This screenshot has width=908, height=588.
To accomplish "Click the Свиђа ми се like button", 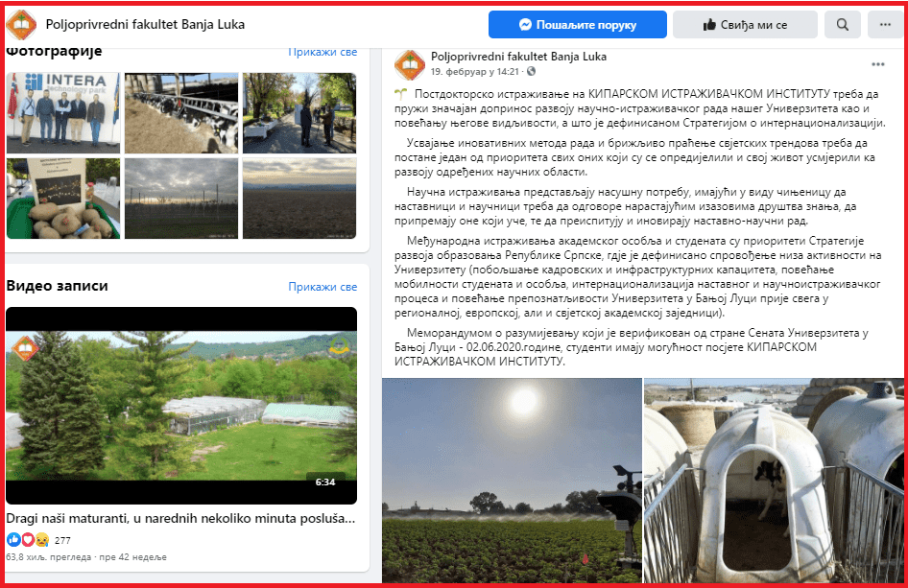I will coord(745,25).
